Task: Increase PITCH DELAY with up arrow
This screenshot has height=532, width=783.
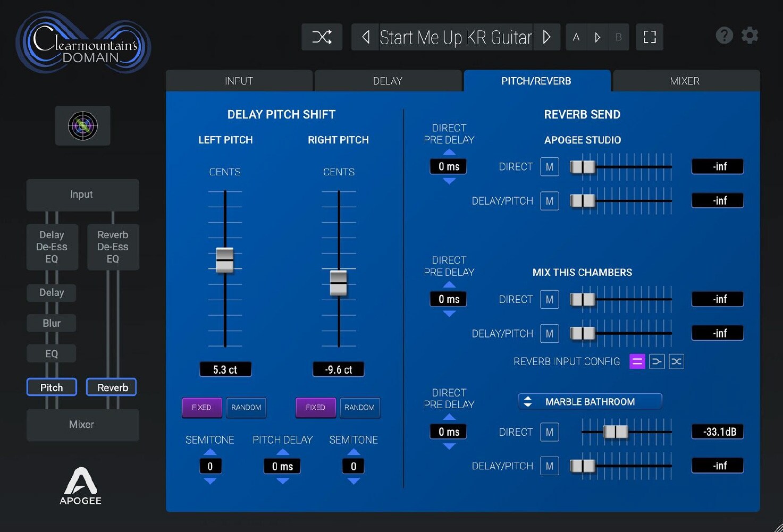Action: pyautogui.click(x=283, y=452)
